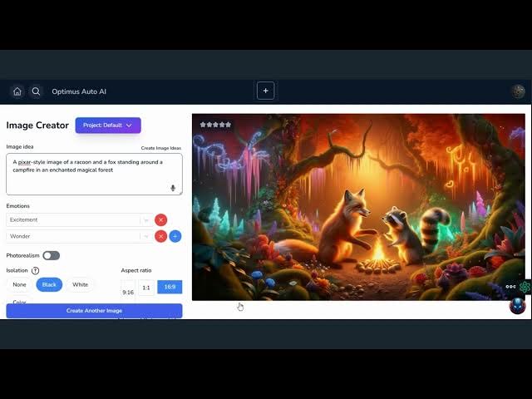The image size is (532, 399).
Task: Expand the Excitement emotion dropdown
Action: pyautogui.click(x=146, y=219)
